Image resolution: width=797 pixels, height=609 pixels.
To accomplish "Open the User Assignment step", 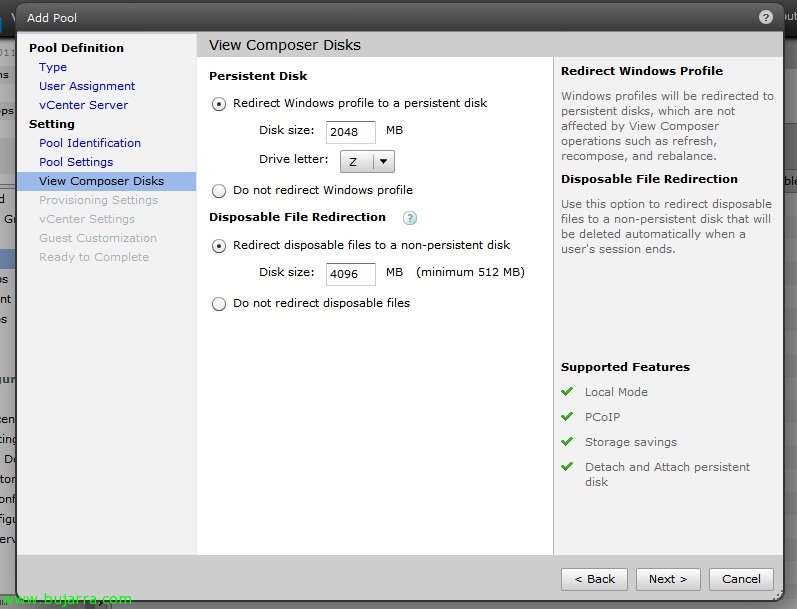I will pyautogui.click(x=87, y=86).
